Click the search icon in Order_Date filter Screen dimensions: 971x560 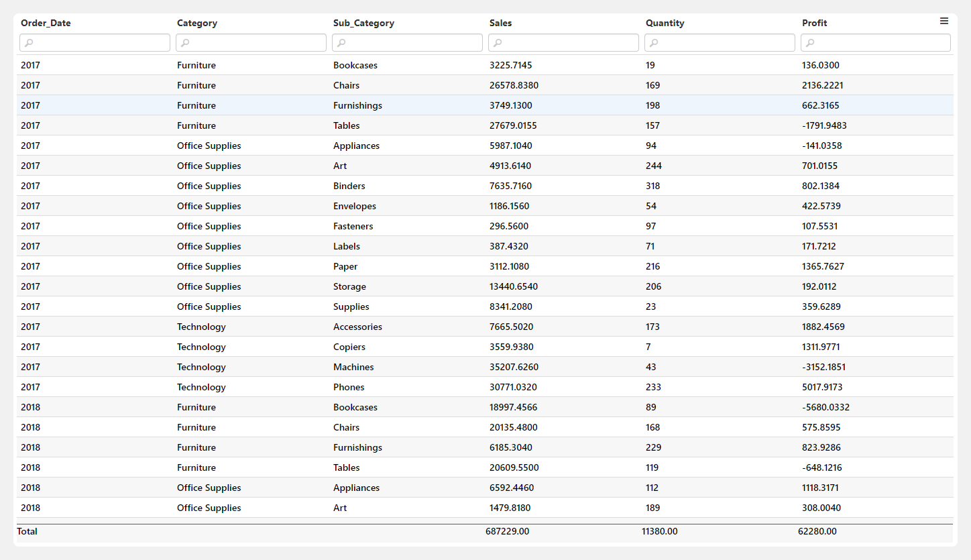[x=29, y=43]
